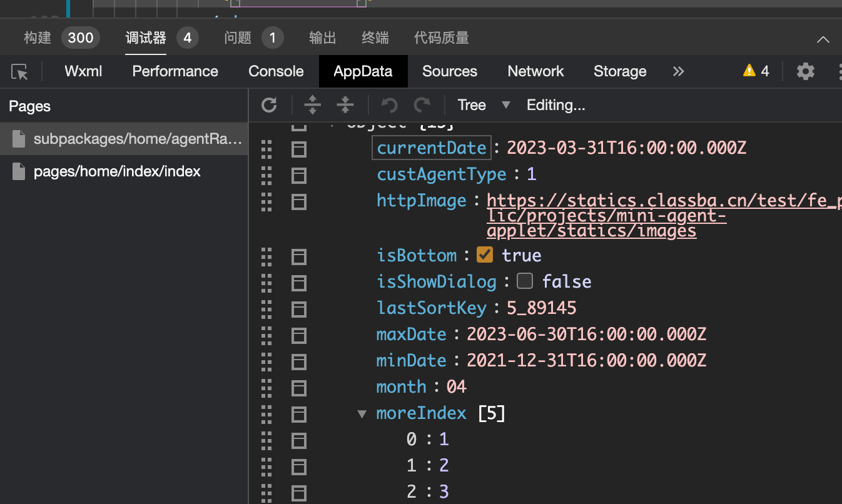Switch to the 终端 tab
The image size is (842, 504).
tap(375, 38)
